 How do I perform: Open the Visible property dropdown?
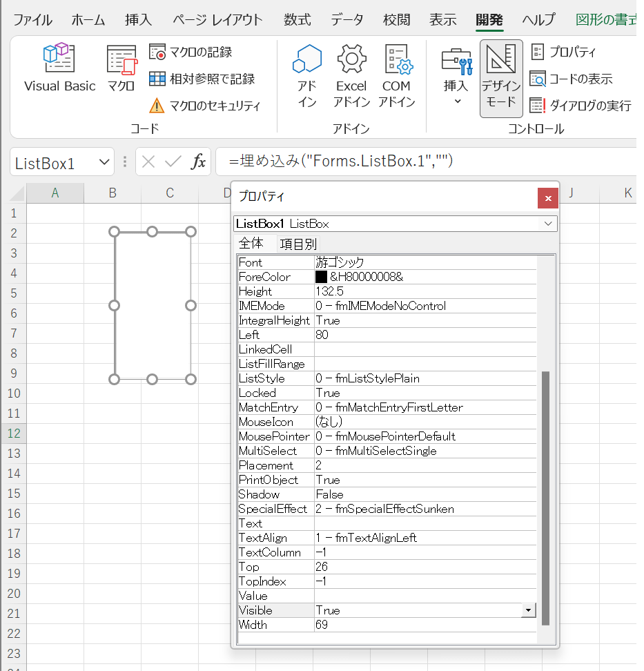pyautogui.click(x=529, y=610)
